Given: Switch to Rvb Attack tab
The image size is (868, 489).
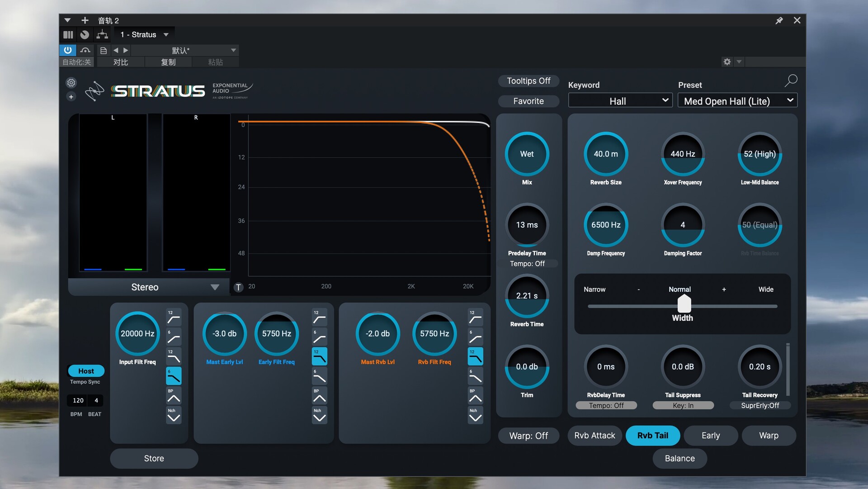Looking at the screenshot, I should pos(594,436).
